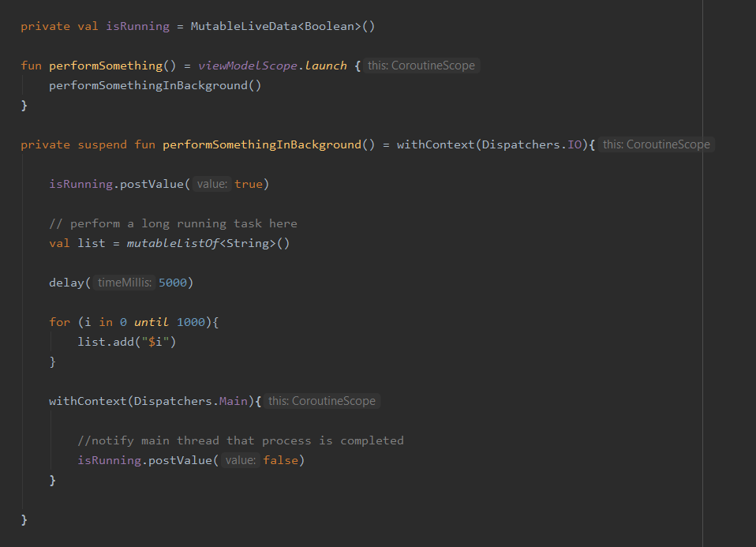Click the 1000 loop upper bound
The width and height of the screenshot is (756, 547).
pos(190,322)
